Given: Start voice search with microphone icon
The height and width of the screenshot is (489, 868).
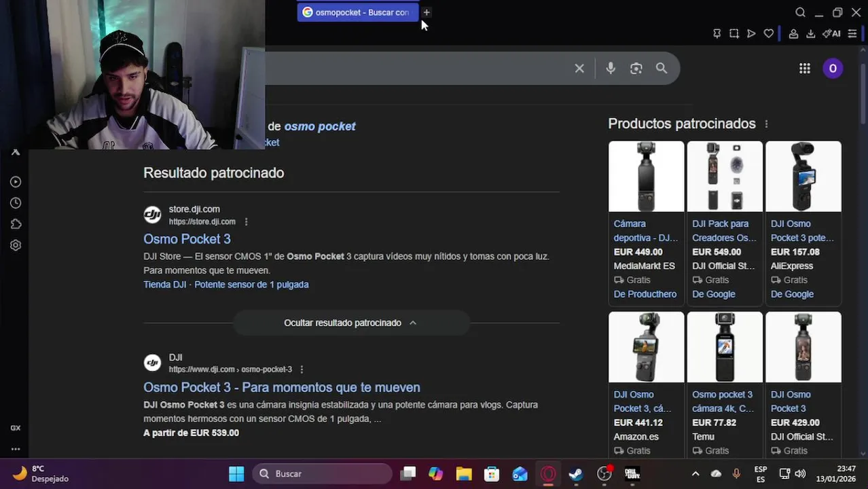Looking at the screenshot, I should 611,69.
